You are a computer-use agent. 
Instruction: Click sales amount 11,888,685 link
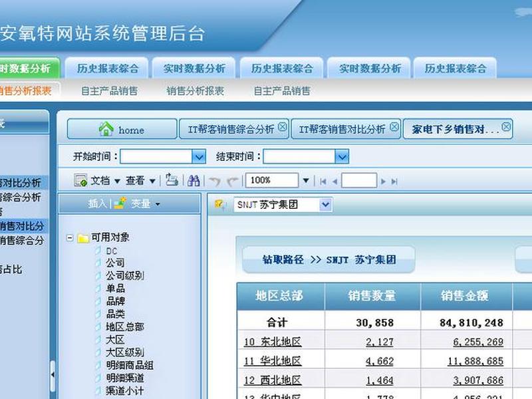[475, 361]
